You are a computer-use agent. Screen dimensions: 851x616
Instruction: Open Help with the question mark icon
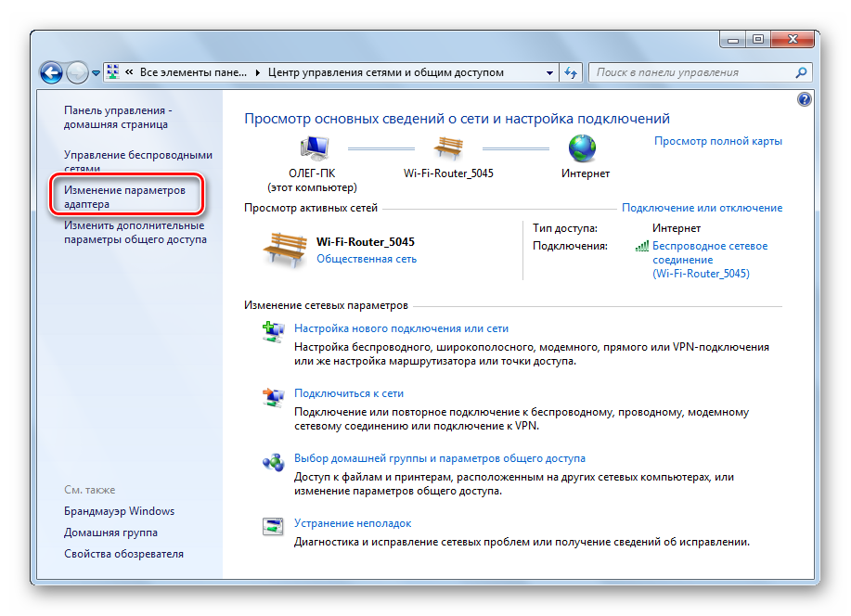[x=804, y=99]
